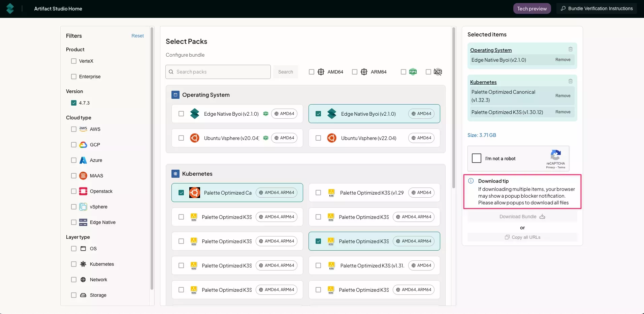The width and height of the screenshot is (644, 314).
Task: Click the reCAPTCHA logo
Action: pyautogui.click(x=555, y=155)
